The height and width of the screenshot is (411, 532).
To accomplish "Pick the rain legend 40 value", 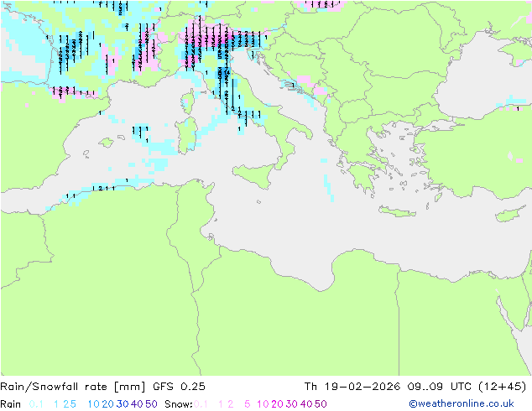I will click(137, 404).
